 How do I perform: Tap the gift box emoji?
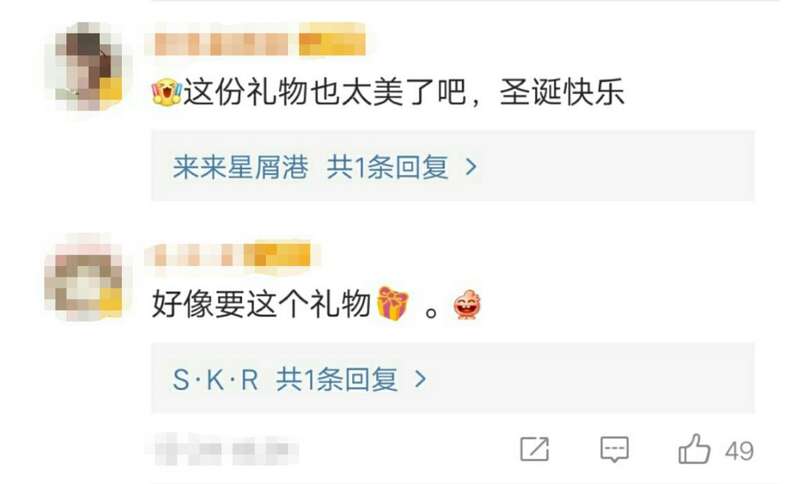(x=393, y=303)
